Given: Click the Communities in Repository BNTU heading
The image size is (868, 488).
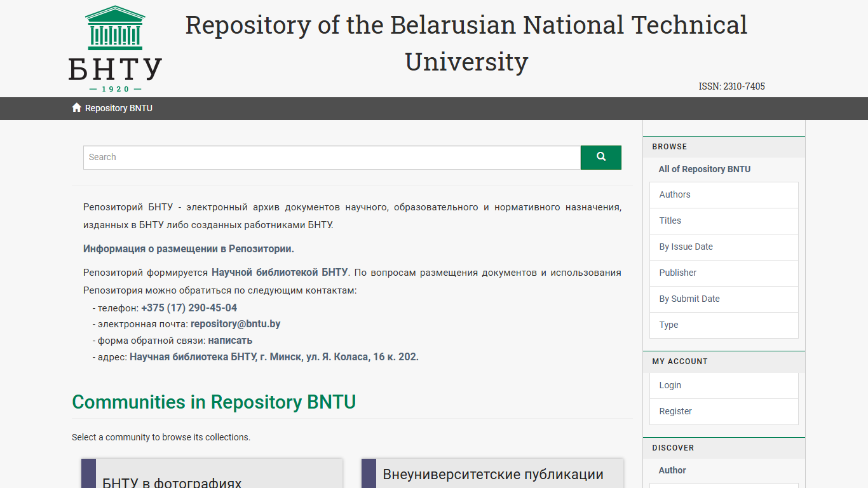Looking at the screenshot, I should click(214, 402).
